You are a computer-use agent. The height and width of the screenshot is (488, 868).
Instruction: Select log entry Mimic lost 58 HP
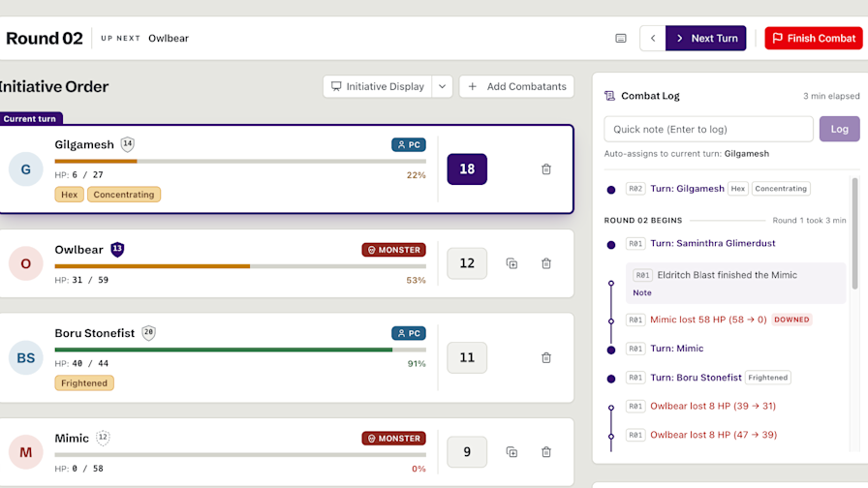click(x=708, y=320)
